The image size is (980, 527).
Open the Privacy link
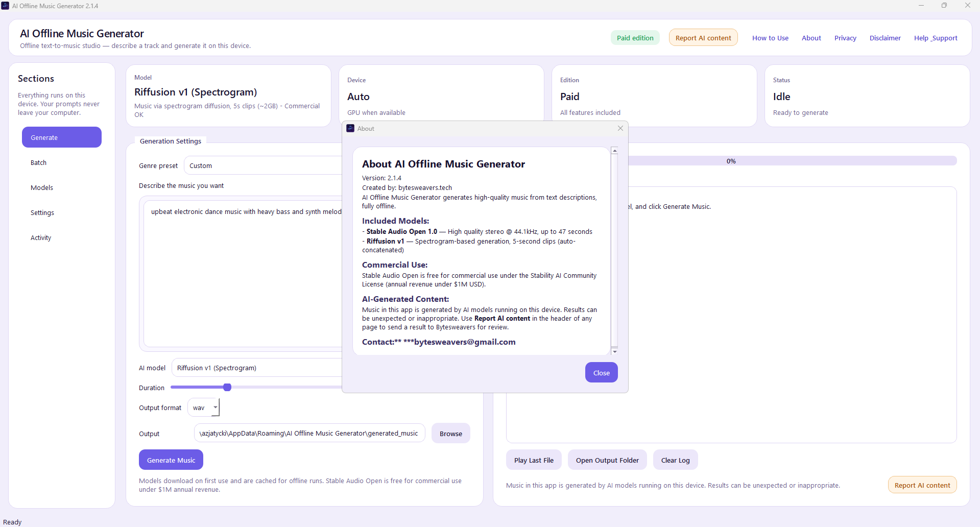pos(845,38)
